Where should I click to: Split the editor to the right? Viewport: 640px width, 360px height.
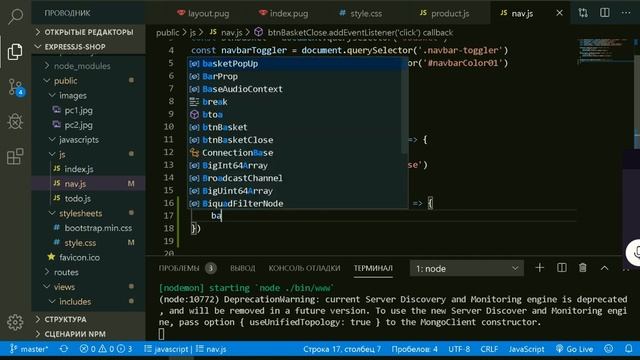(x=605, y=13)
